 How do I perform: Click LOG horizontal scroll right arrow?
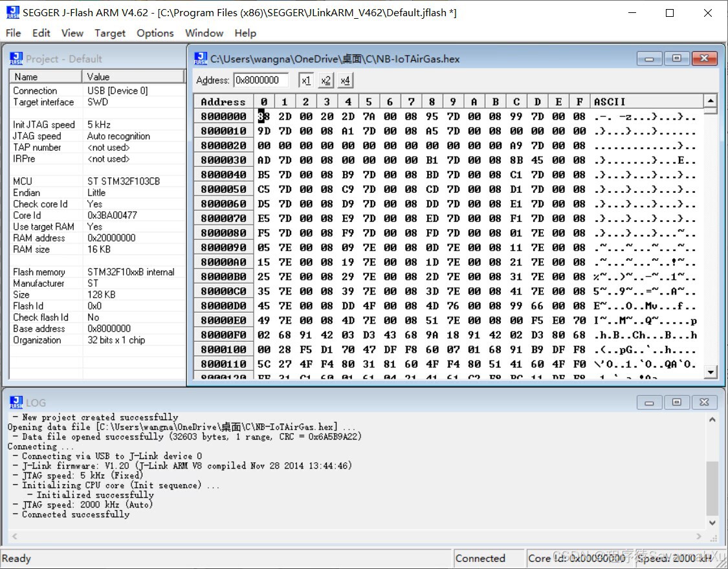coord(700,536)
